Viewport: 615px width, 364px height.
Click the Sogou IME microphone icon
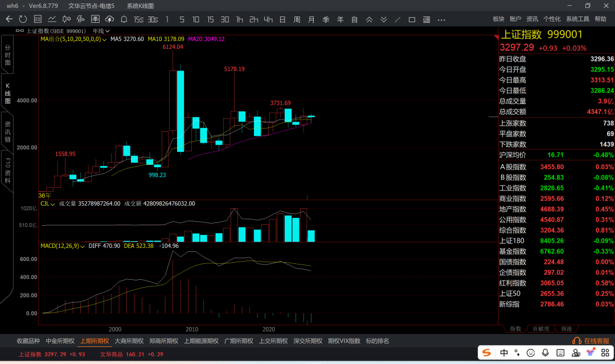545,353
